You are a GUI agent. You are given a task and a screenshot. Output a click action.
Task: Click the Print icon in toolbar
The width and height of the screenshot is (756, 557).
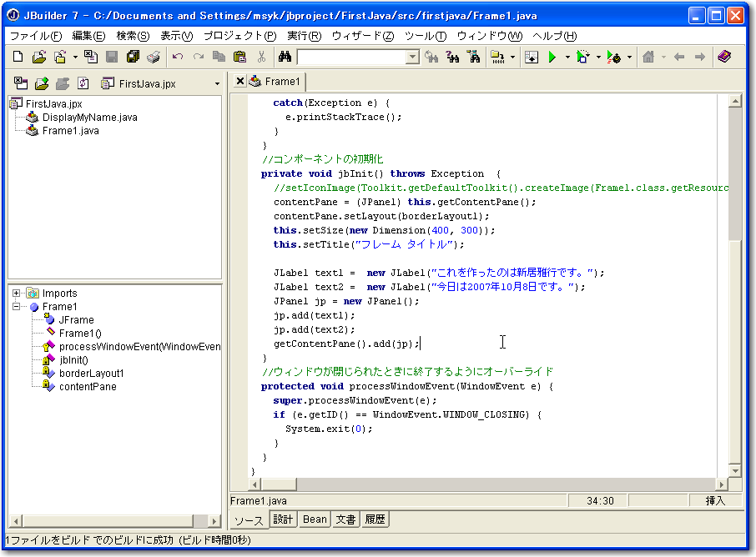[154, 57]
